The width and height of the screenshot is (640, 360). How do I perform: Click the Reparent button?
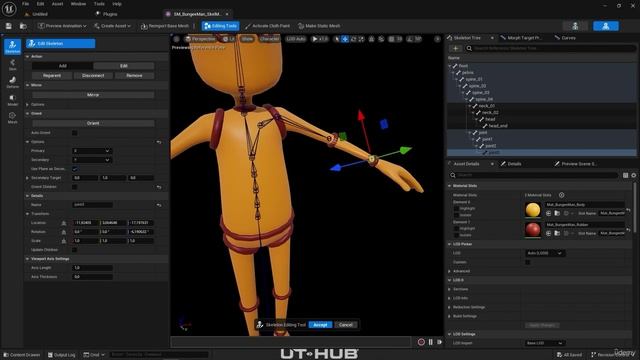pos(52,76)
